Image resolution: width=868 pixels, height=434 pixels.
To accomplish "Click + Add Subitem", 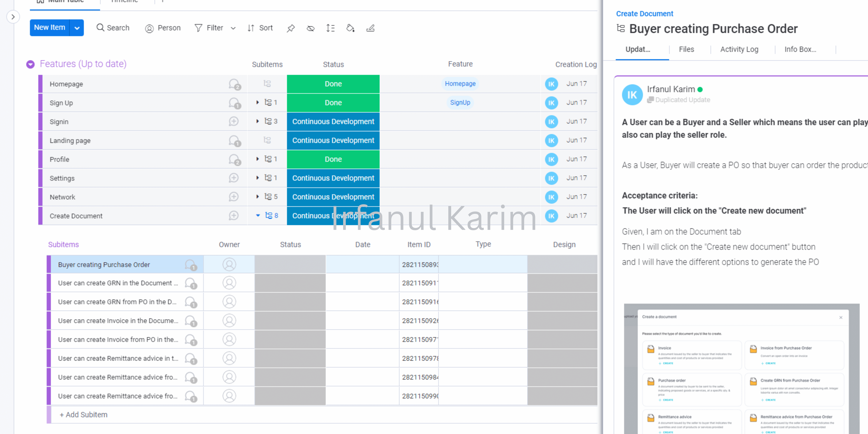I will coord(84,415).
